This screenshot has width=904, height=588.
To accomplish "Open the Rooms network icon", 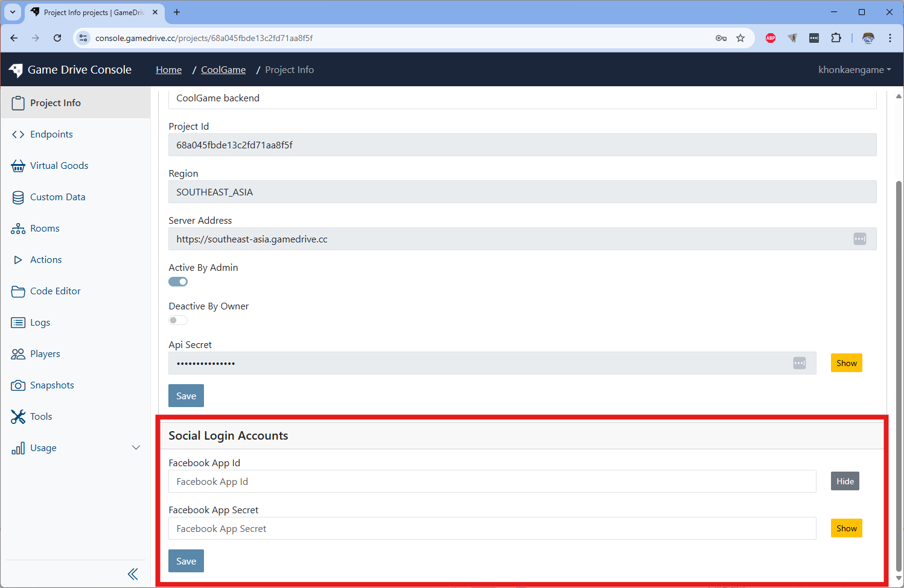I will 18,229.
